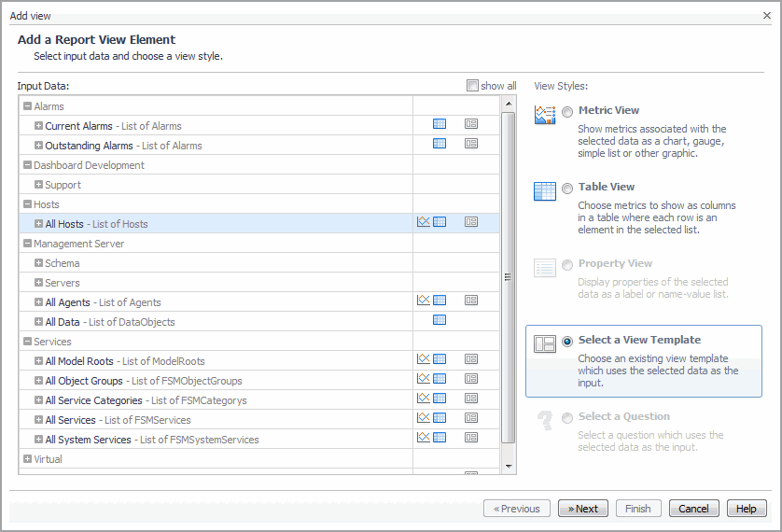Select All Service Categories list item
Screen dimensions: 782x532
(93, 400)
